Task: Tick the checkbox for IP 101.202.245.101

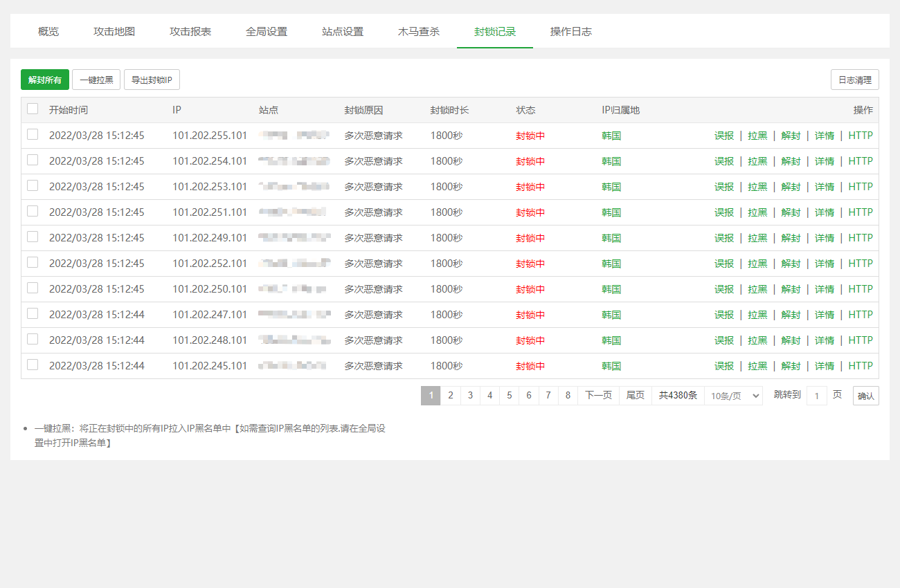Action: pyautogui.click(x=33, y=365)
